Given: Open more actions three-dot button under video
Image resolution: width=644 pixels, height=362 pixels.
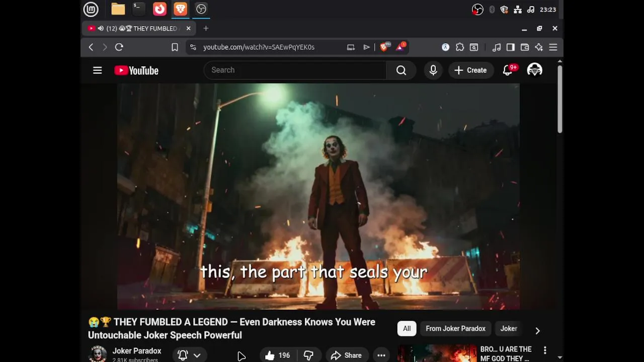Looking at the screenshot, I should tap(381, 355).
